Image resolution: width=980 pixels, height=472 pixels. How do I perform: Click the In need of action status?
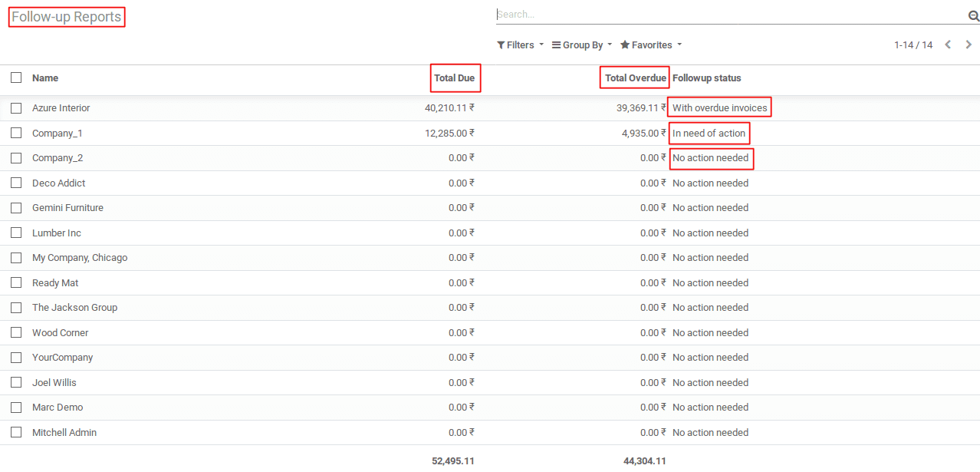(709, 134)
